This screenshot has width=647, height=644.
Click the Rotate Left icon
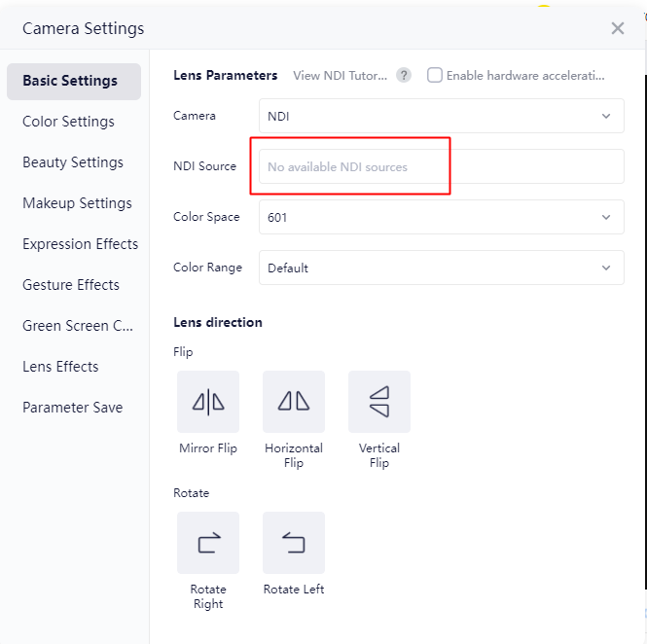point(294,543)
